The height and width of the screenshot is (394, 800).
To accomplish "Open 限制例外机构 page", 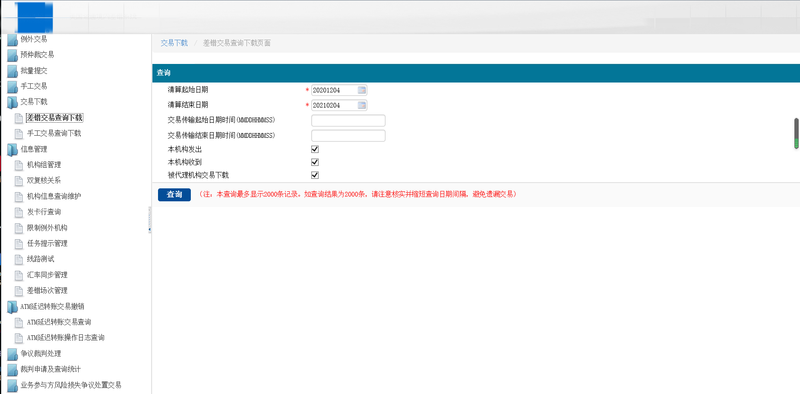I will tap(47, 228).
